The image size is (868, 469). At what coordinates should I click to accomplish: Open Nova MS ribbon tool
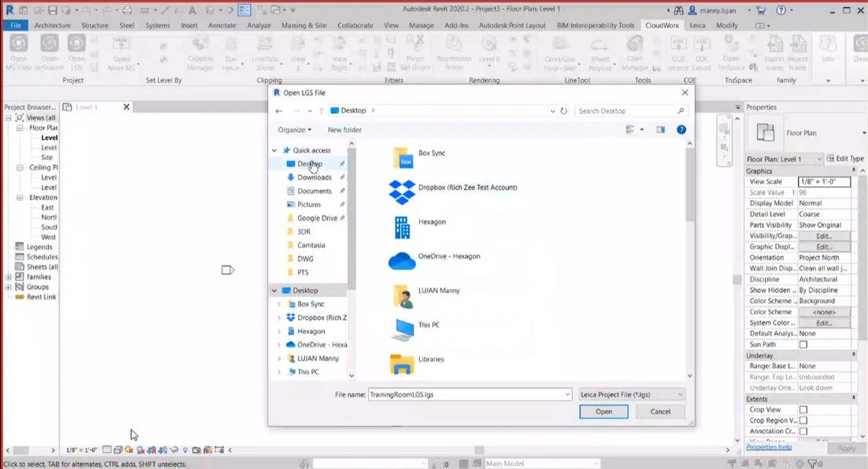pos(121,53)
